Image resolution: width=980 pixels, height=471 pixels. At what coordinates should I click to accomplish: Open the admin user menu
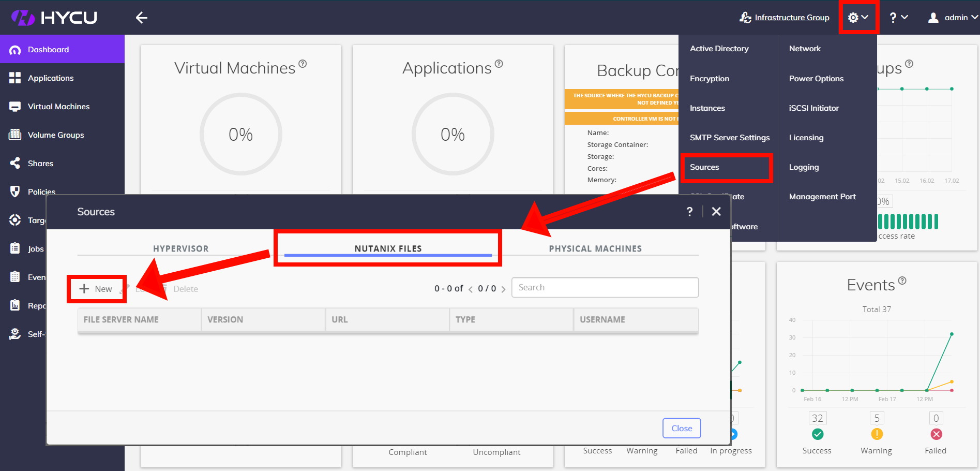coord(953,18)
